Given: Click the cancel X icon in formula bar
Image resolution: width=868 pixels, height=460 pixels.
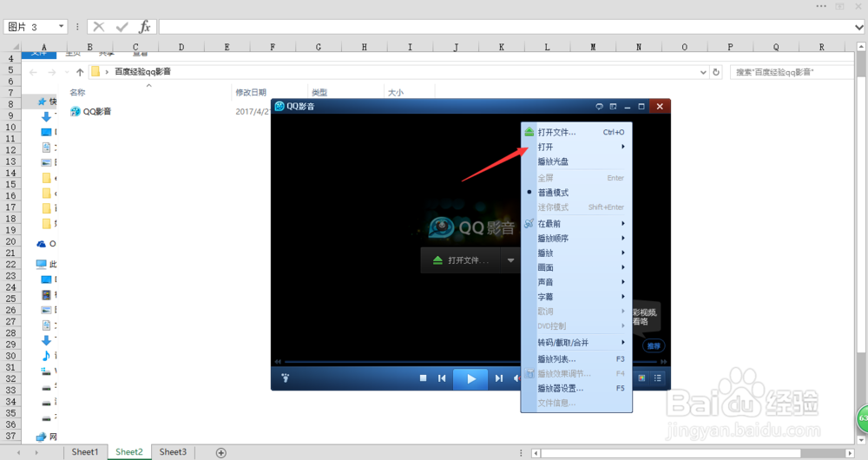Looking at the screenshot, I should (x=99, y=27).
